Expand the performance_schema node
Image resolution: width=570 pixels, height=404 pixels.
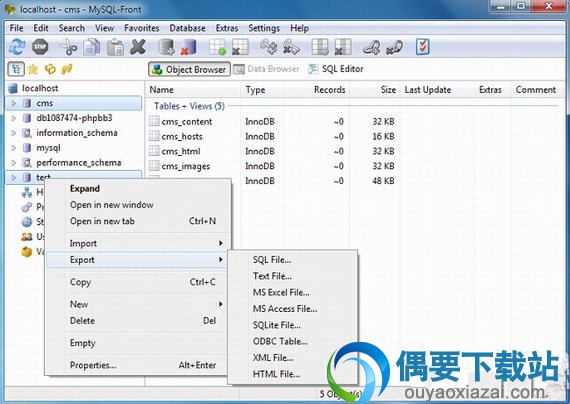(x=13, y=163)
